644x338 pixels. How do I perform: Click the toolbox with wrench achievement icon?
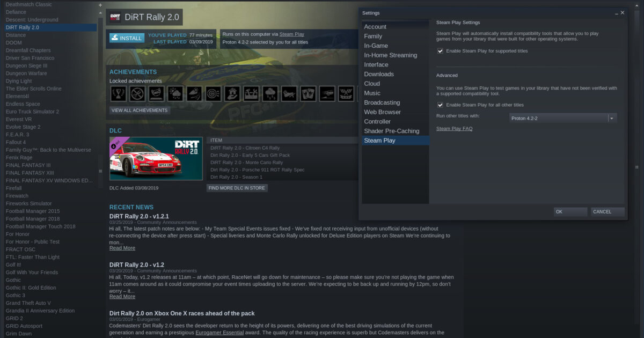(x=251, y=94)
